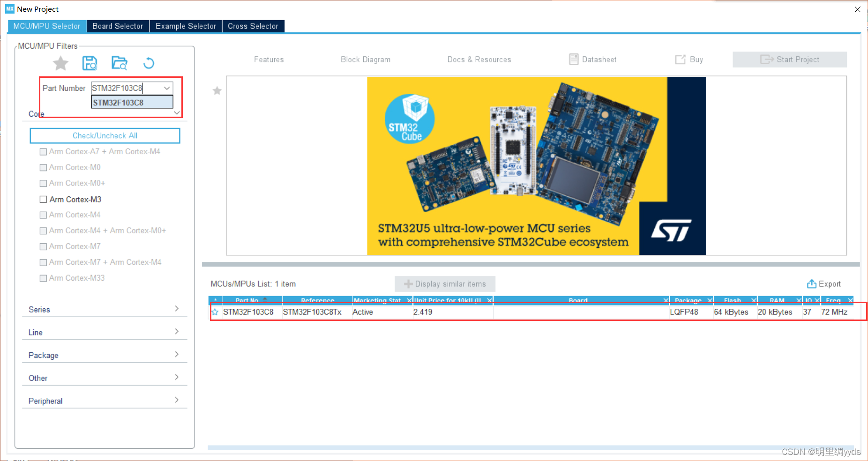
Task: Toggle the lone Arm Cortex-M7 checkbox
Action: click(43, 246)
